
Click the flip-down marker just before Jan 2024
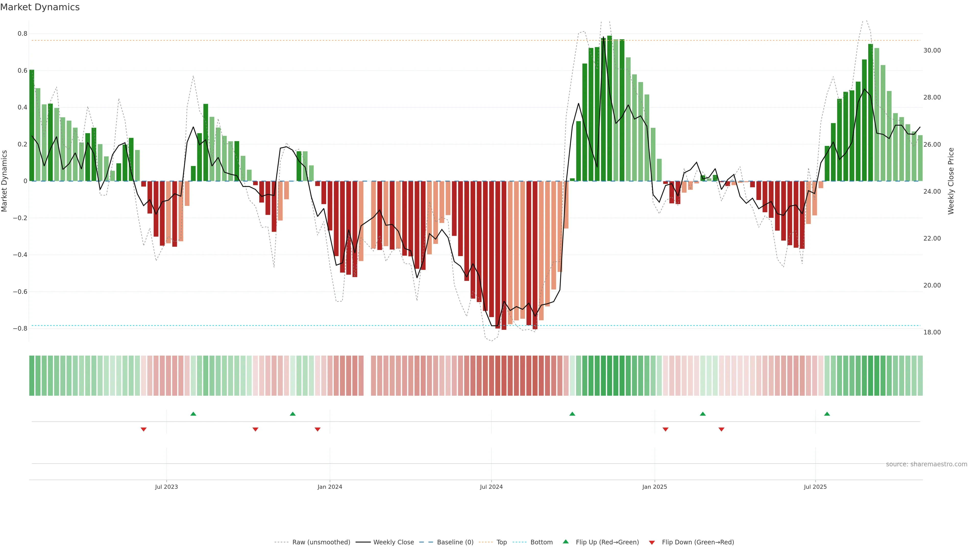click(x=318, y=429)
